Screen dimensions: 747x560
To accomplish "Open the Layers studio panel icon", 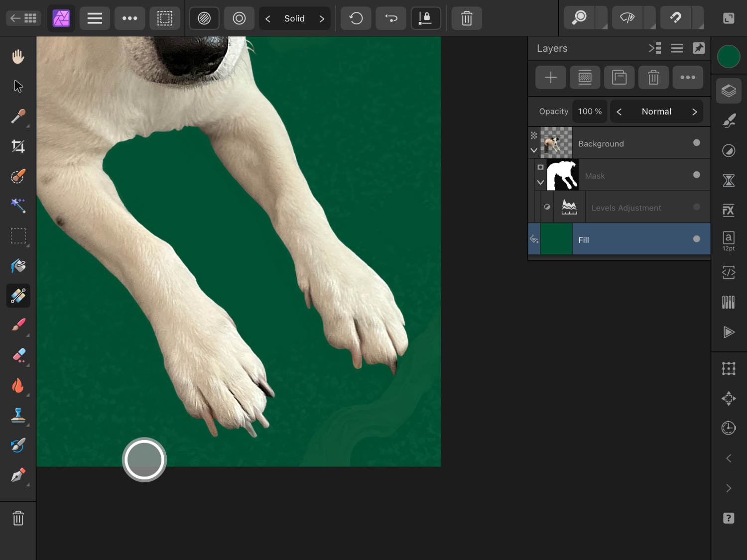I will click(729, 91).
